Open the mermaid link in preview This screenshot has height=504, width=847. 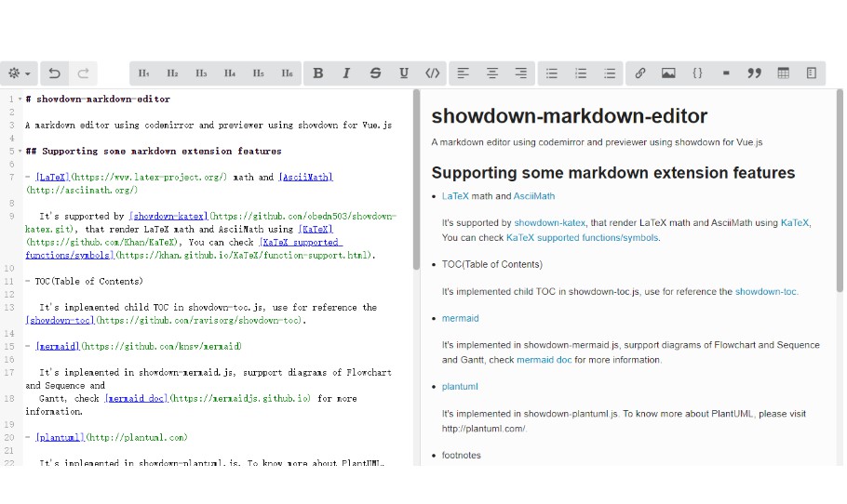[x=460, y=318]
